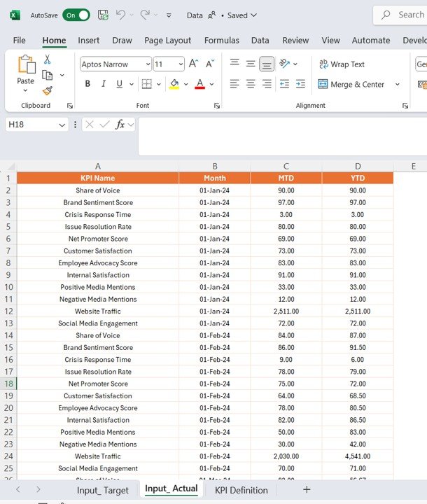Open the font name dropdown
The height and width of the screenshot is (504, 427).
coord(147,64)
